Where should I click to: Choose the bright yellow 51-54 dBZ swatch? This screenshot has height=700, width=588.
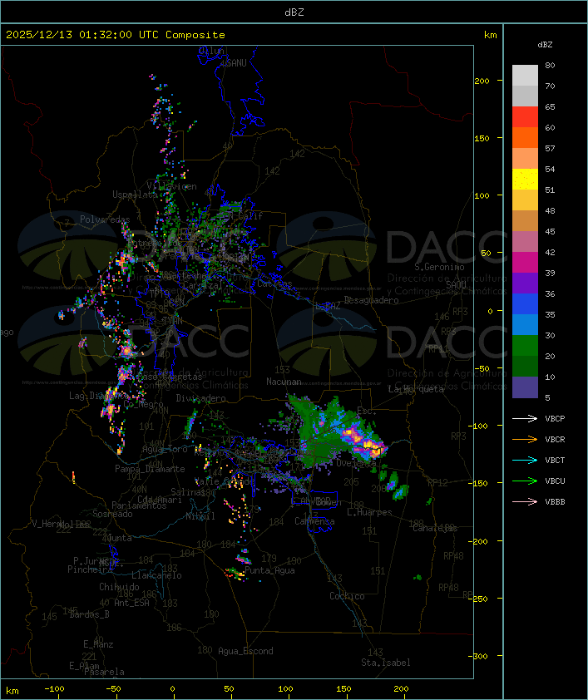tap(525, 179)
